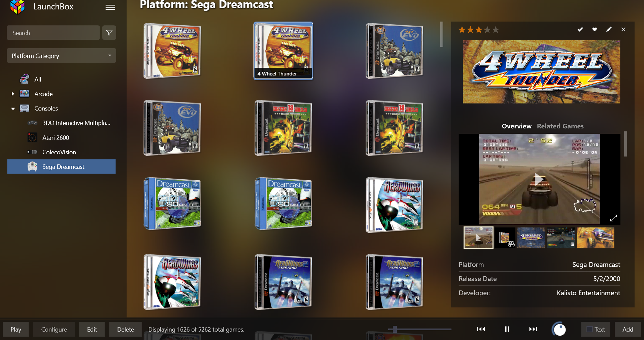Set rating to one star
644x340 pixels.
462,30
